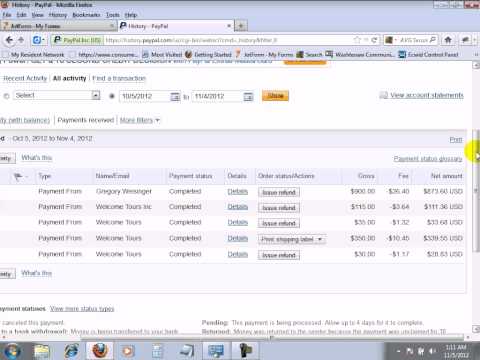Click the PayPal site identity badge
Viewport: 480px width, 360px height.
77,40
